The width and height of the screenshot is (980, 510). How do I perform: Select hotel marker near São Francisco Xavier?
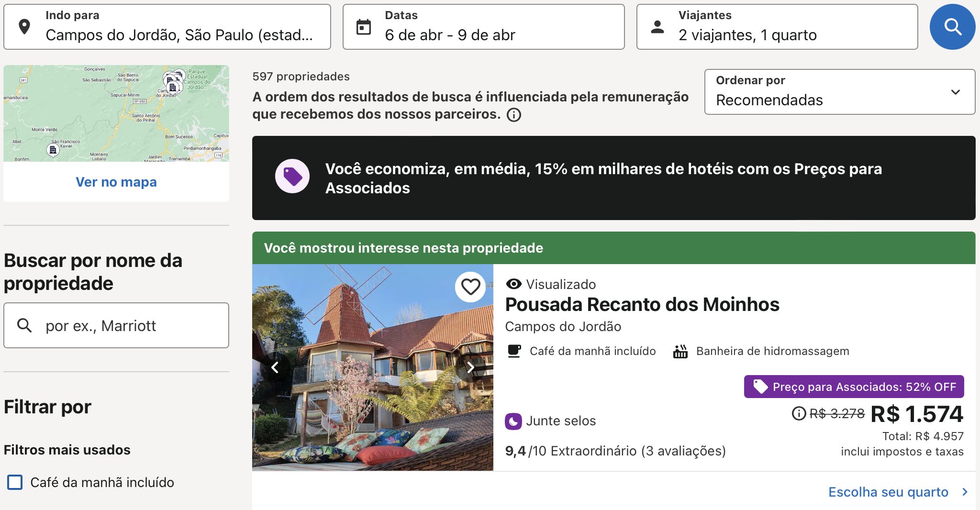click(53, 150)
